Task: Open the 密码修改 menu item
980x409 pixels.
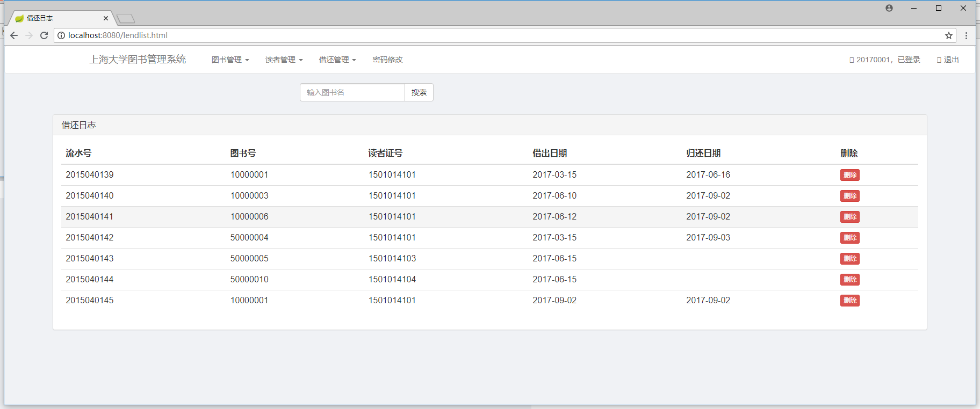Action: [x=387, y=60]
